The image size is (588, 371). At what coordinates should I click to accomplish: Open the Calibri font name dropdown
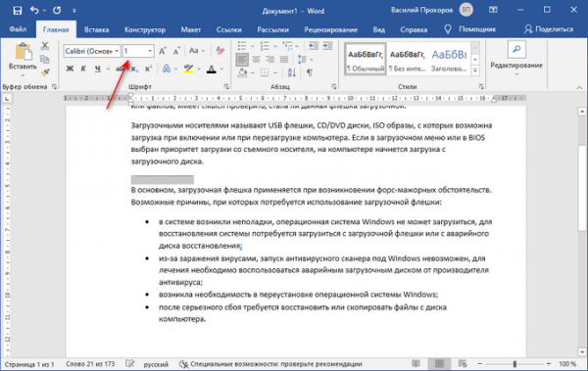tap(117, 51)
